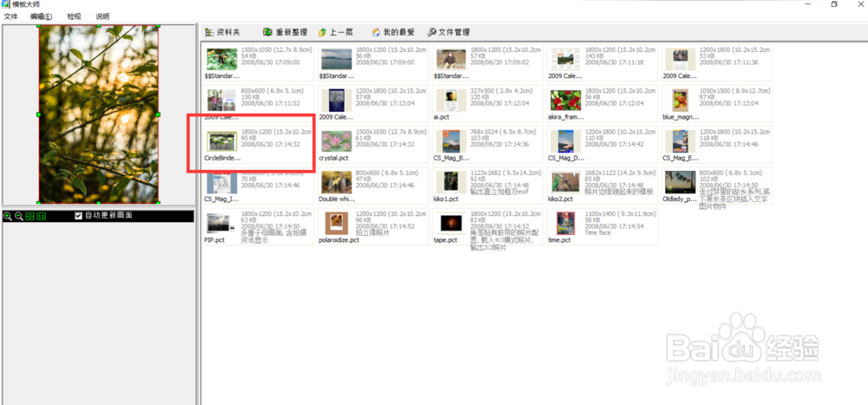
Task: Select Oldlady_p... template
Action: (x=717, y=186)
